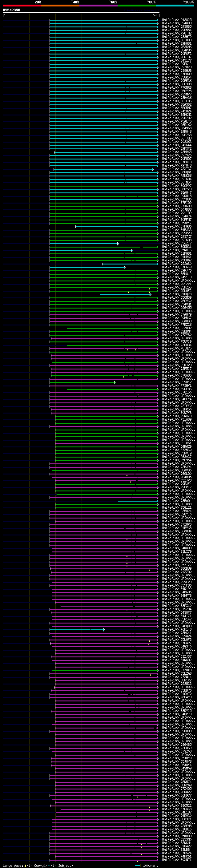Click the short cyan bar for UniRef100_Q56ZJ7
Image resolution: width=197 pixels, height=868 pixels.
[x=84, y=244]
